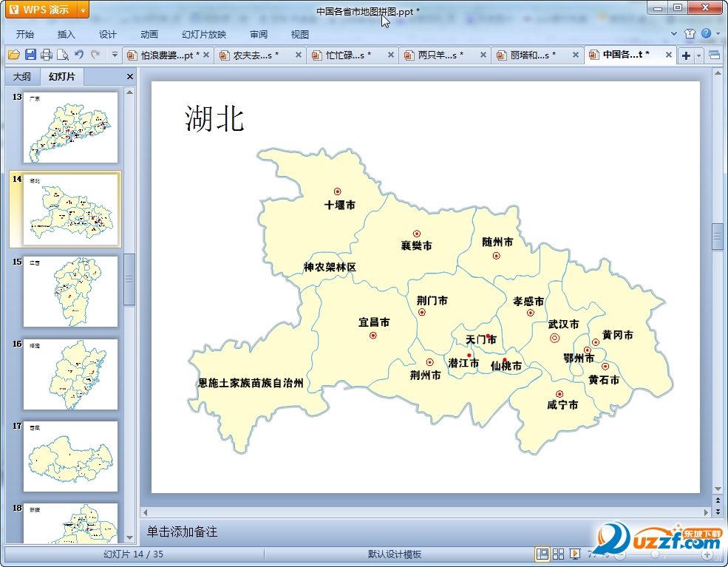This screenshot has height=567, width=728.
Task: Print the presentation using the printer icon
Action: coord(47,55)
